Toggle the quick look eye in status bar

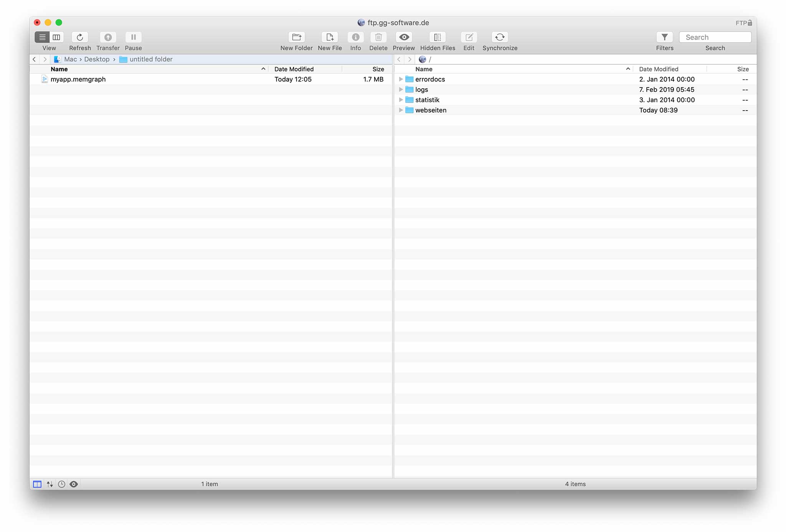(x=74, y=484)
